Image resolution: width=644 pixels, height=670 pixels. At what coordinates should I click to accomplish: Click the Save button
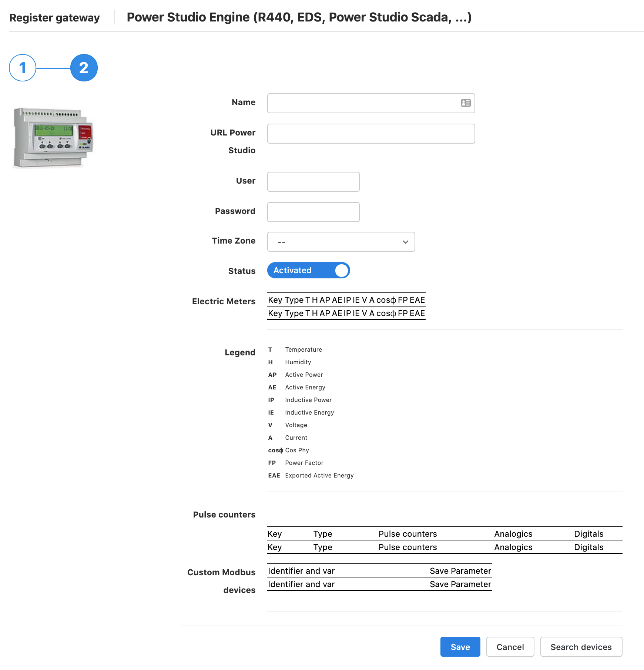(460, 647)
